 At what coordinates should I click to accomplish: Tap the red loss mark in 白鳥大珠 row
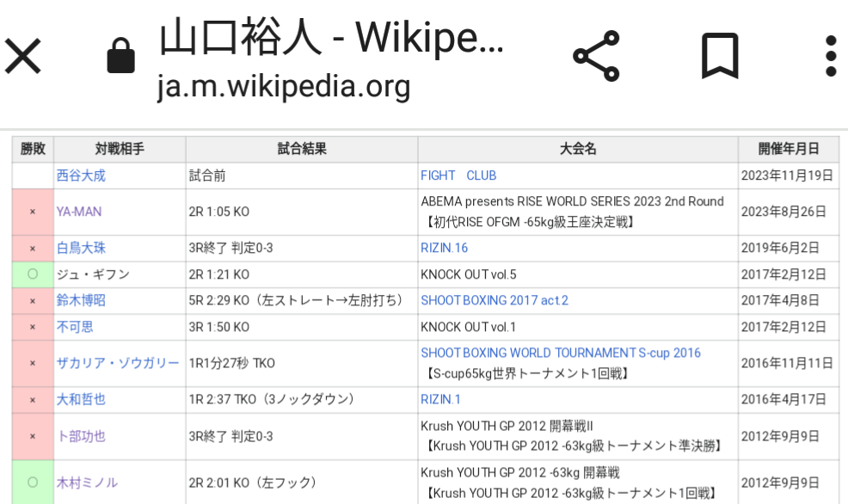click(33, 249)
